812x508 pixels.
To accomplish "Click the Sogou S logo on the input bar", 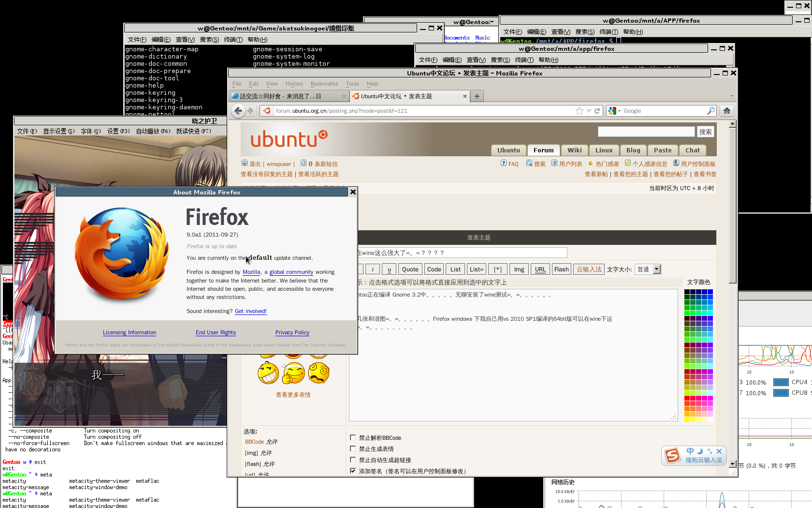I will [x=672, y=456].
